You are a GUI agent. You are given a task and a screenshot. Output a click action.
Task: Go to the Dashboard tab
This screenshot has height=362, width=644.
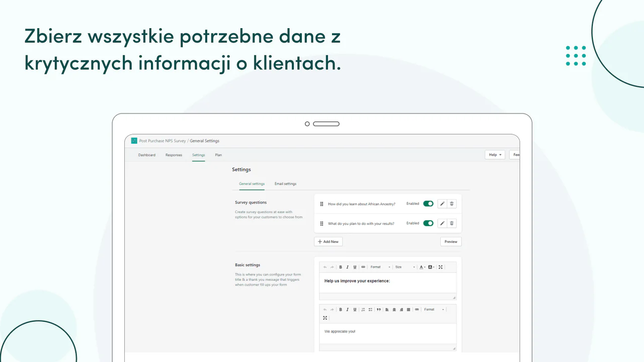pyautogui.click(x=147, y=155)
